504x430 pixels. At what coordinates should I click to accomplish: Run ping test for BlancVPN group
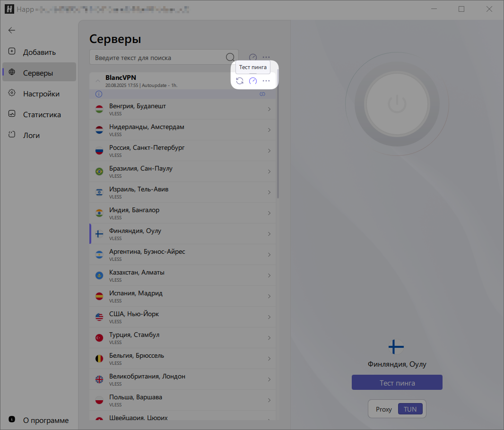coord(253,81)
